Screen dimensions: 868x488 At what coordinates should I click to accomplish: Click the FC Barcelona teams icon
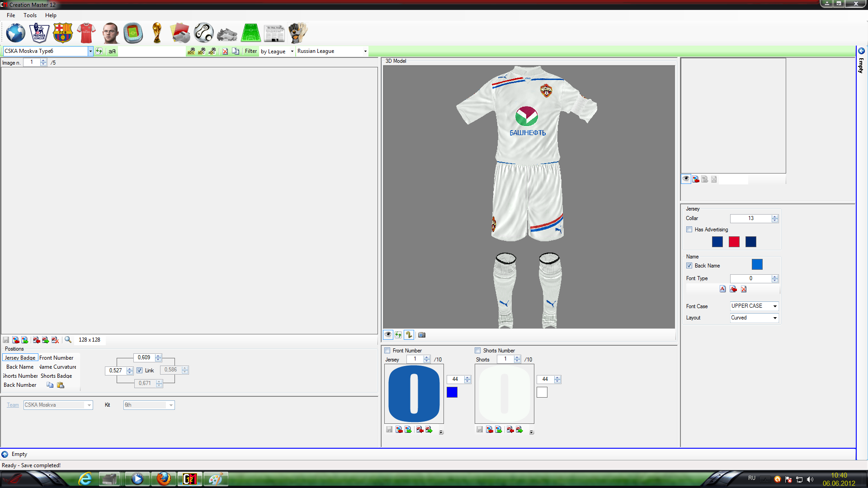point(62,33)
